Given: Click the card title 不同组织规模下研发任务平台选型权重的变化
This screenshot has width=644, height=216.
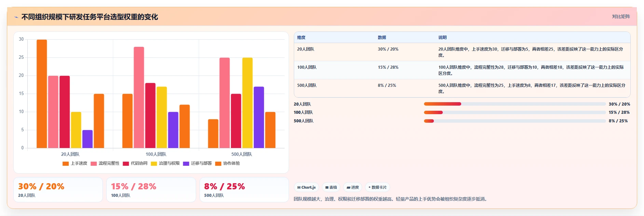Looking at the screenshot, I should pyautogui.click(x=90, y=17).
